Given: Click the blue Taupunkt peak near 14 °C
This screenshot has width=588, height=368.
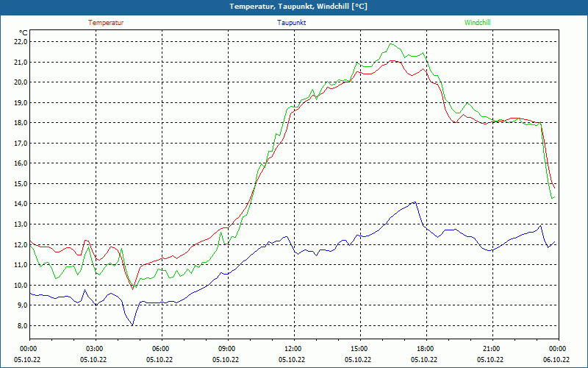Looking at the screenshot, I should coord(414,202).
